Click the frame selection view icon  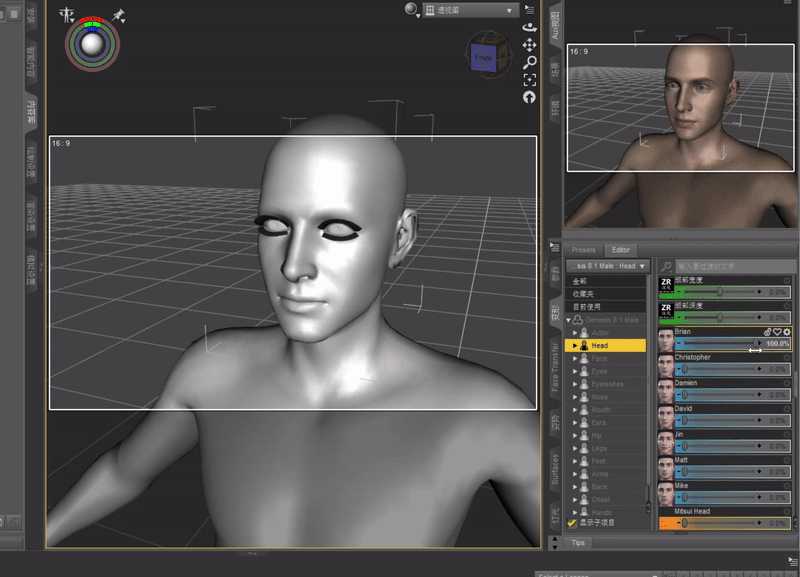tap(529, 79)
